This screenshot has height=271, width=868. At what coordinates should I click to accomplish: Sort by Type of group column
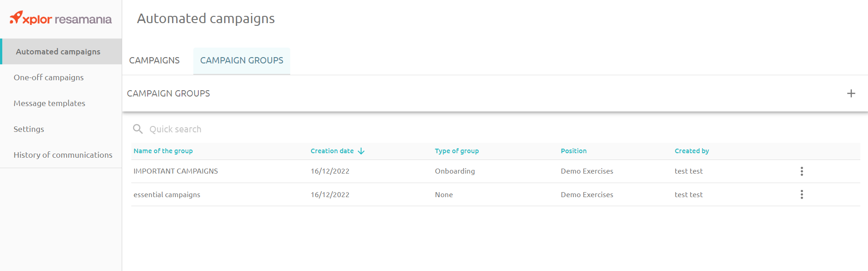coord(456,151)
